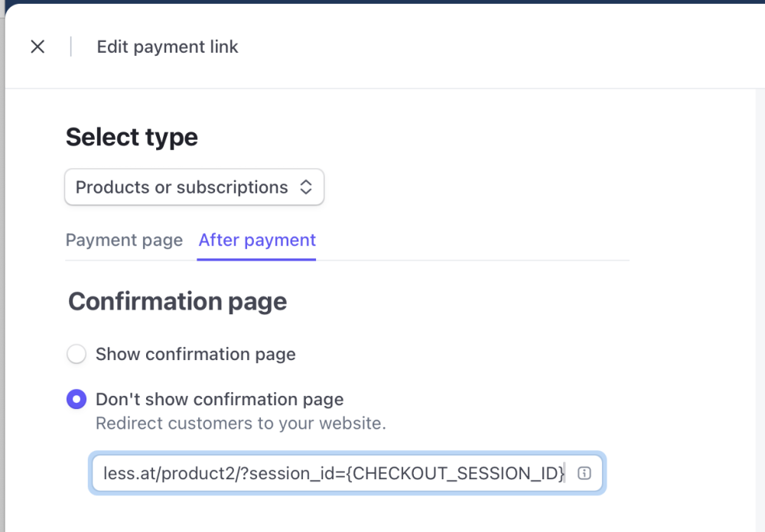The height and width of the screenshot is (532, 765).
Task: Switch to the Payment page tab
Action: 124,240
